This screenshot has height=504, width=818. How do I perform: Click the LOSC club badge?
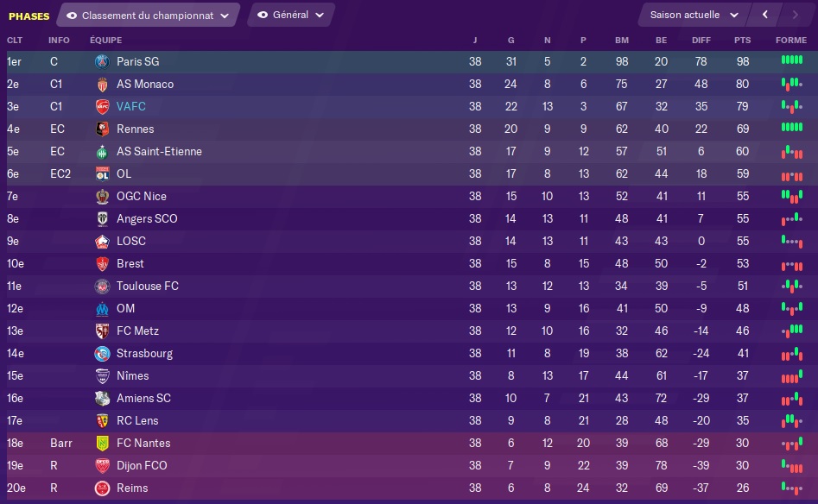coord(102,242)
